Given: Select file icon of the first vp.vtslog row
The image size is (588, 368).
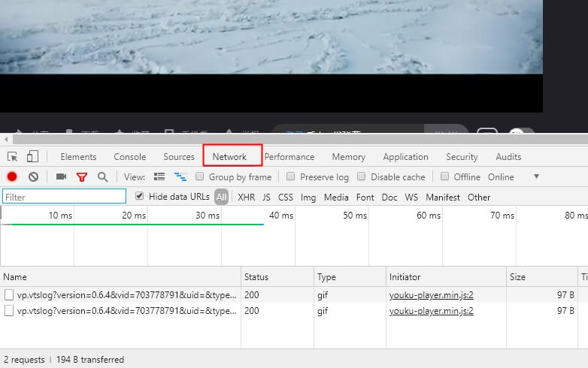Looking at the screenshot, I should (9, 295).
